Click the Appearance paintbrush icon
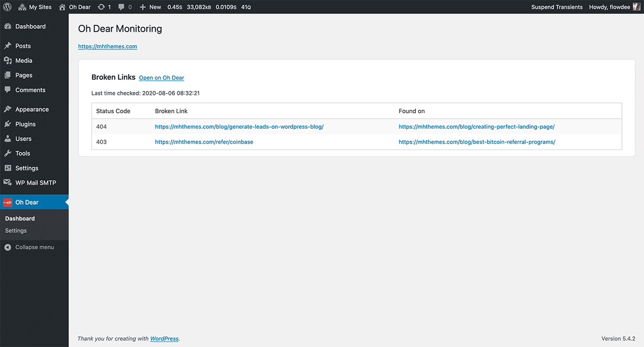The width and height of the screenshot is (644, 347). pos(8,109)
